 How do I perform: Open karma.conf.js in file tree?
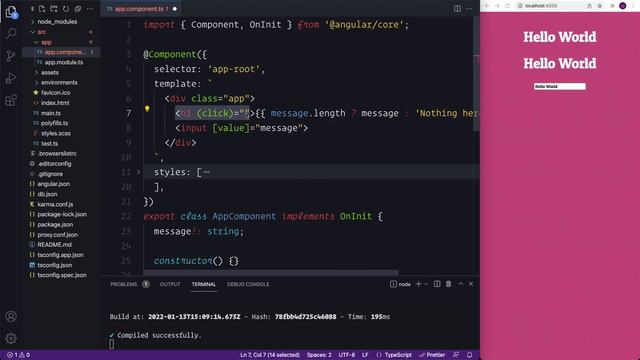(55, 204)
